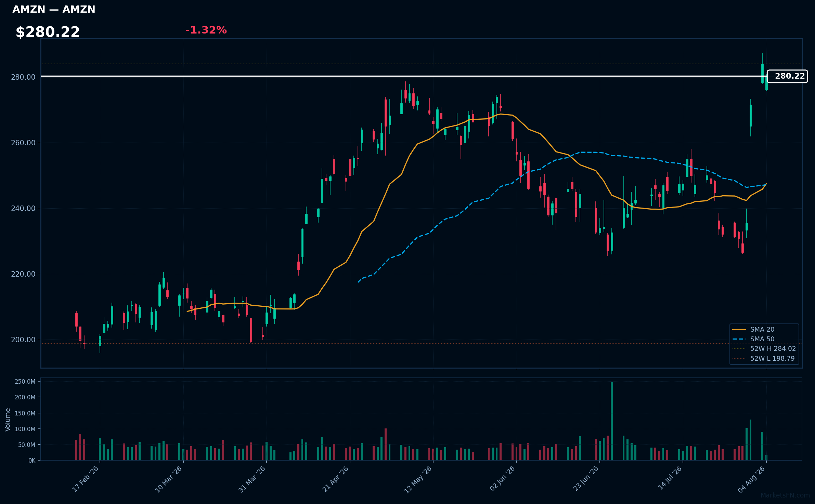
Task: Click the 04 Aug '26 date label
Action: pyautogui.click(x=752, y=479)
